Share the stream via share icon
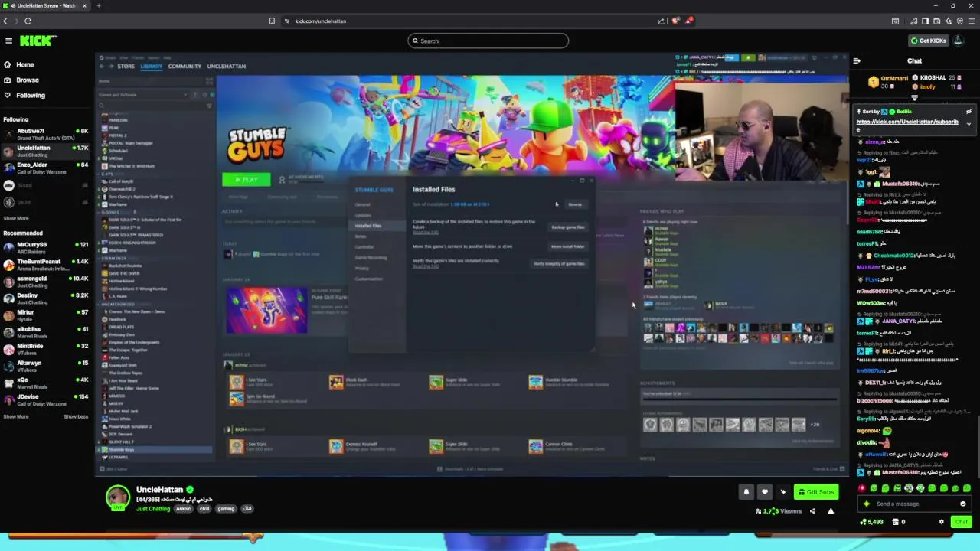 812,511
